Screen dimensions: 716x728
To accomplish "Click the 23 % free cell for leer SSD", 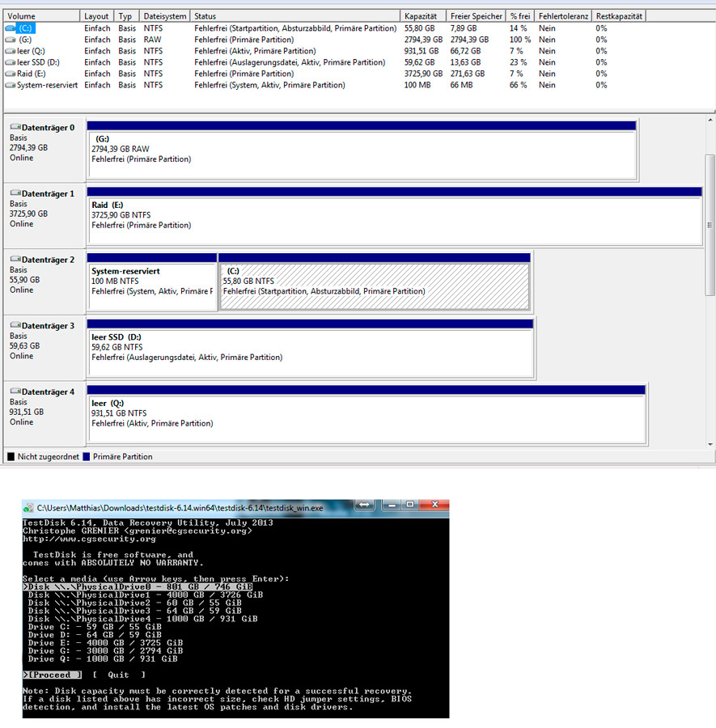I will click(519, 62).
